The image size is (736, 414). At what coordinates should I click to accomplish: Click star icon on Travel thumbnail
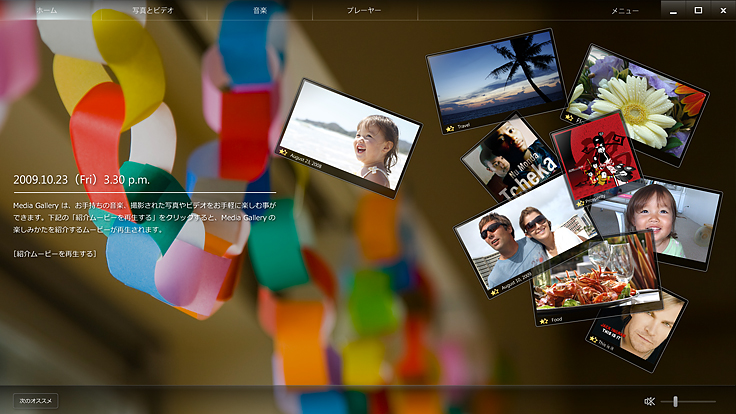point(450,128)
